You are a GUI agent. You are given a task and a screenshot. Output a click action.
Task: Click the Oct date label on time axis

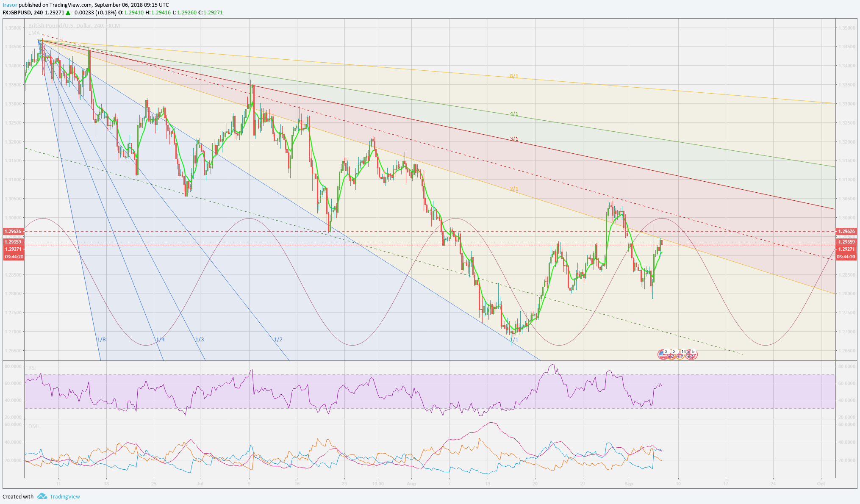(821, 484)
